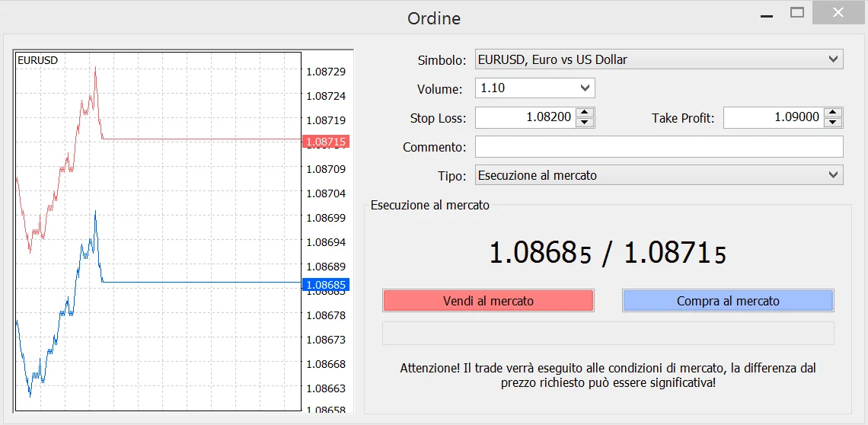Click the Stop Loss label
The width and height of the screenshot is (868, 425).
(439, 118)
